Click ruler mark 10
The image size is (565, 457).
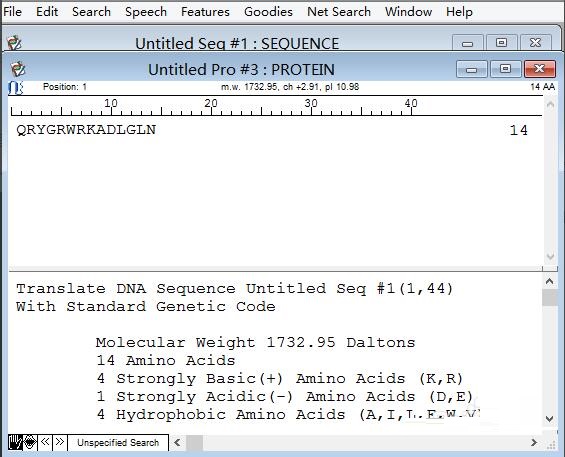coord(111,103)
